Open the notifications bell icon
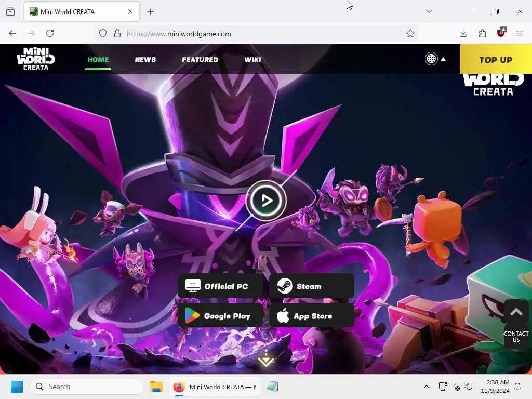The width and height of the screenshot is (532, 399). (x=518, y=387)
